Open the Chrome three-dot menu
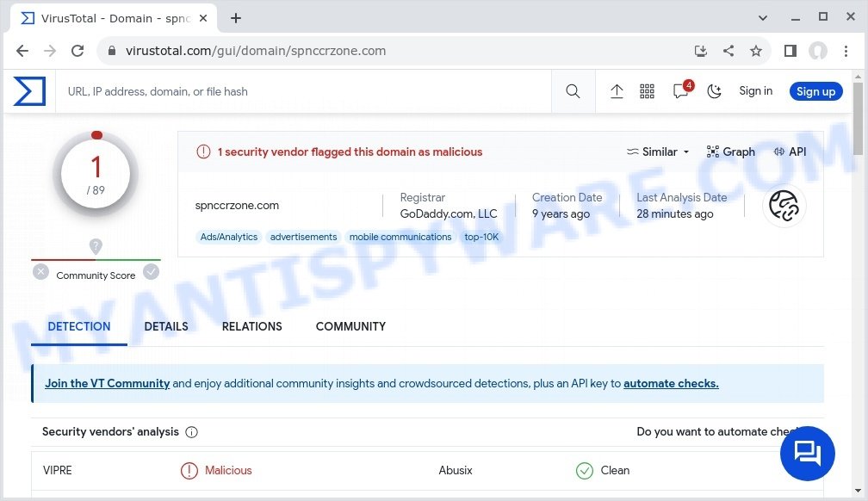This screenshot has width=868, height=501. (x=846, y=51)
